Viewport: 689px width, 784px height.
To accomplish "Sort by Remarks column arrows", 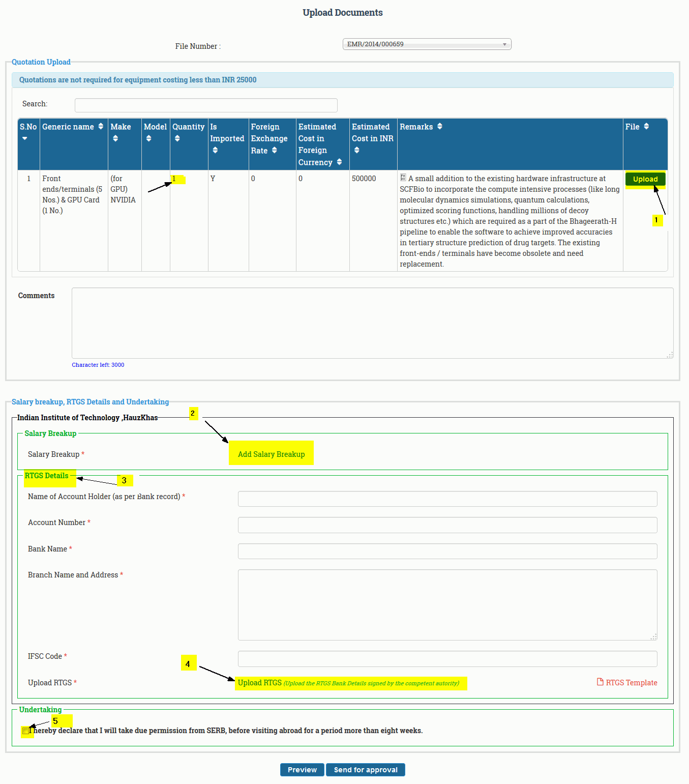I will pos(440,127).
